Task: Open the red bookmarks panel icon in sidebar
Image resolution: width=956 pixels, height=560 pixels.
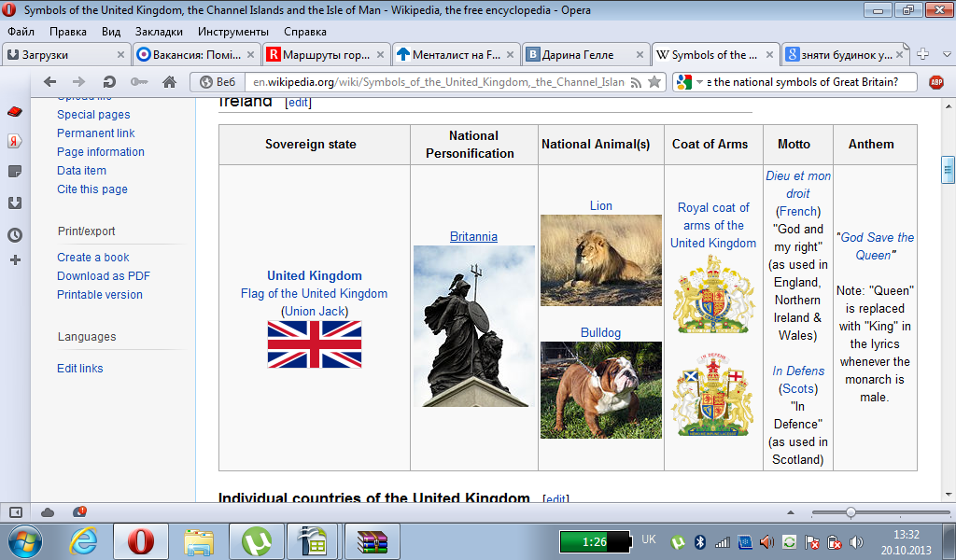Action: pos(15,111)
